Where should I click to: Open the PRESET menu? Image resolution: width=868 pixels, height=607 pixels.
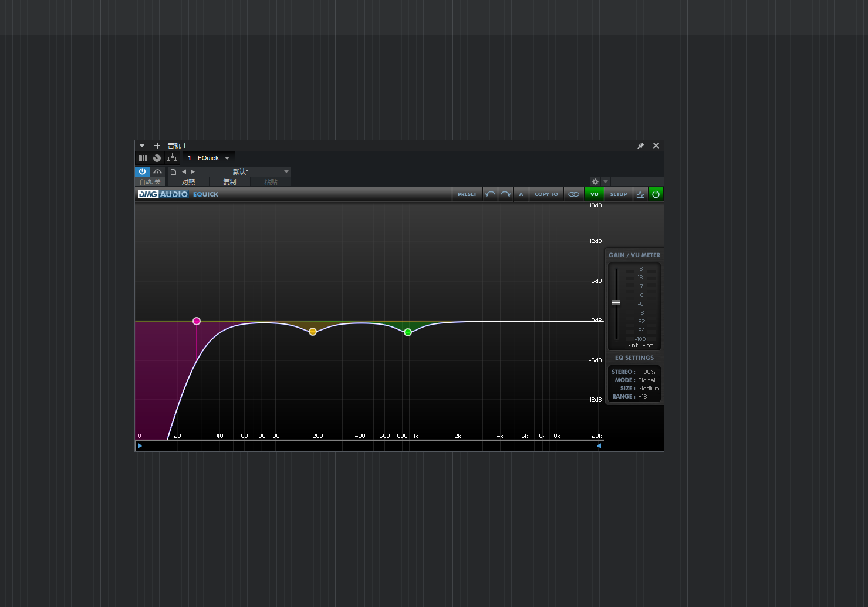click(x=467, y=194)
